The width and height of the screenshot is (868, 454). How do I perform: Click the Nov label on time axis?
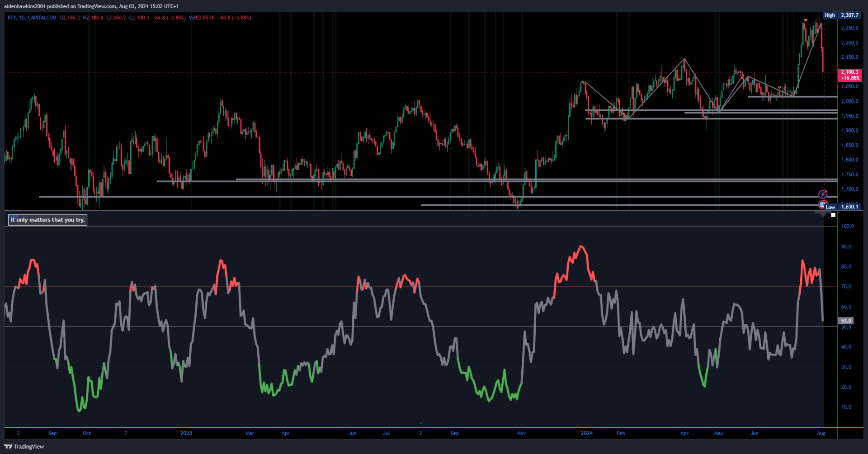click(x=521, y=433)
